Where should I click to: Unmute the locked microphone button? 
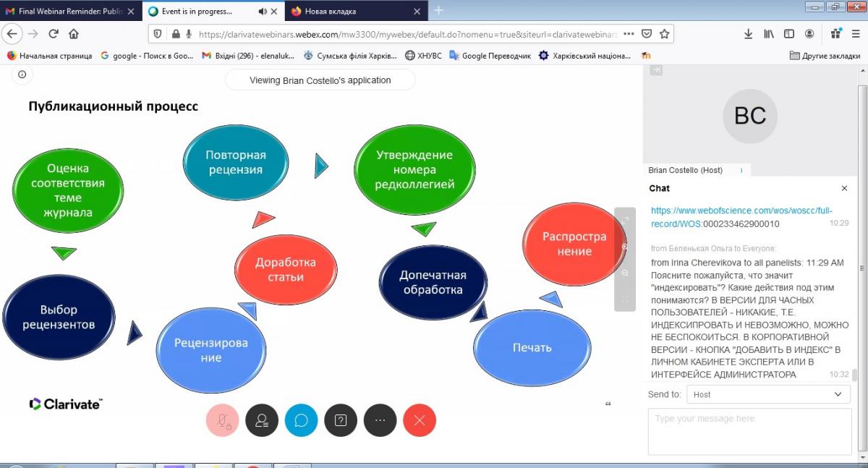point(223,420)
